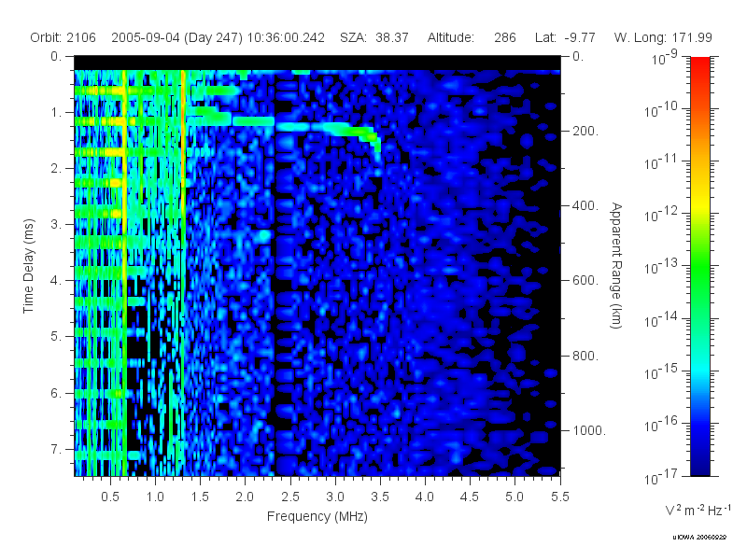Click the 4. time delay tick label
The width and height of the screenshot is (747, 560).
[56, 281]
